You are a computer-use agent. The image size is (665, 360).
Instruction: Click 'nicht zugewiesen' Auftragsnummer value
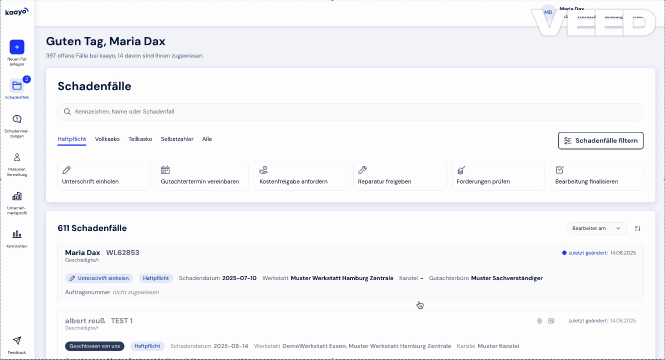(136, 292)
